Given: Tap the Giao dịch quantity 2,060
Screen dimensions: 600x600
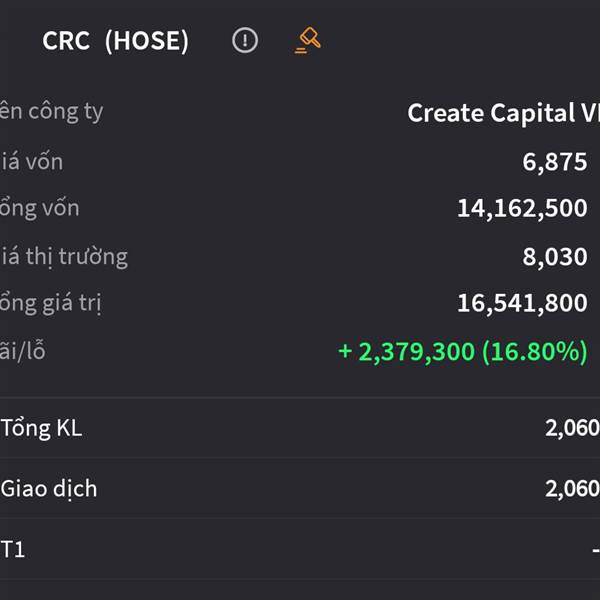Looking at the screenshot, I should click(x=572, y=489).
